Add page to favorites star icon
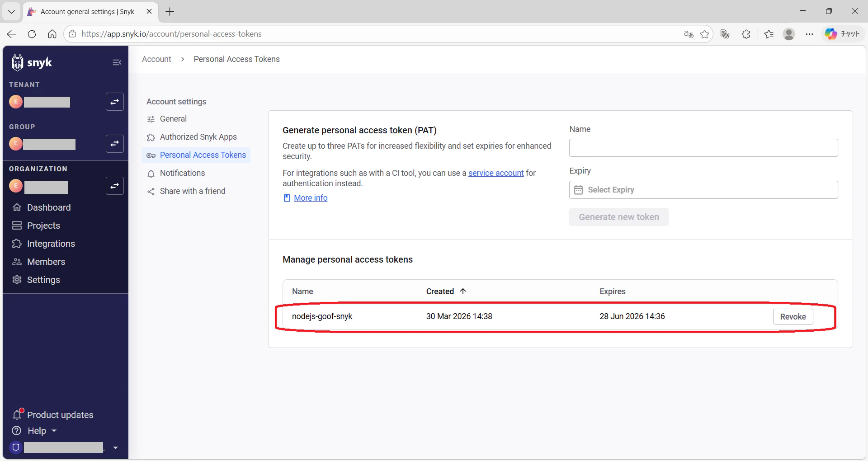The height and width of the screenshot is (461, 868). click(704, 34)
